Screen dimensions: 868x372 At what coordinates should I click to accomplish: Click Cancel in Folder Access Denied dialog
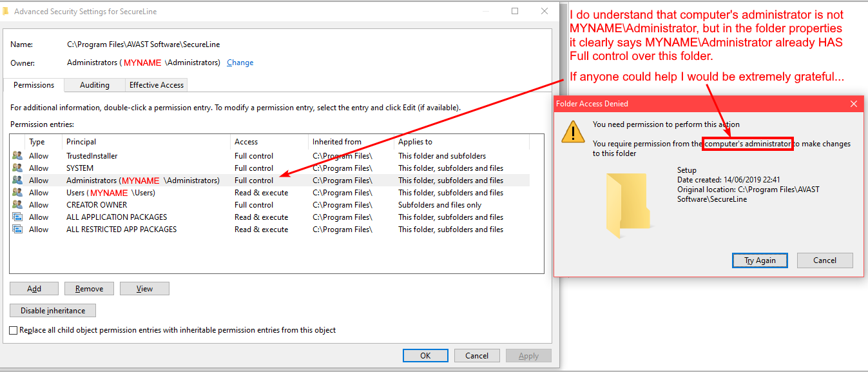point(825,260)
